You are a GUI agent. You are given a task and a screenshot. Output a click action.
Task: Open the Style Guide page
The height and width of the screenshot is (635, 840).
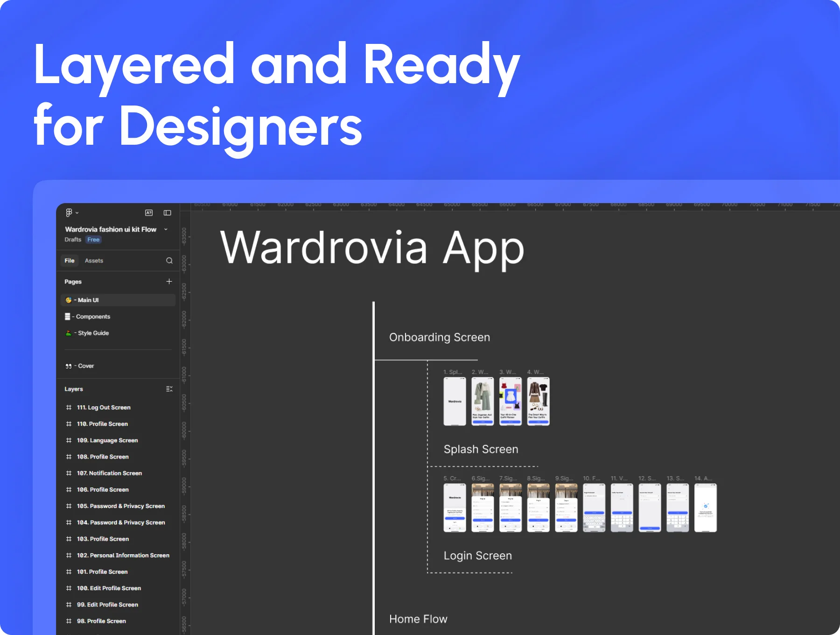[118, 333]
